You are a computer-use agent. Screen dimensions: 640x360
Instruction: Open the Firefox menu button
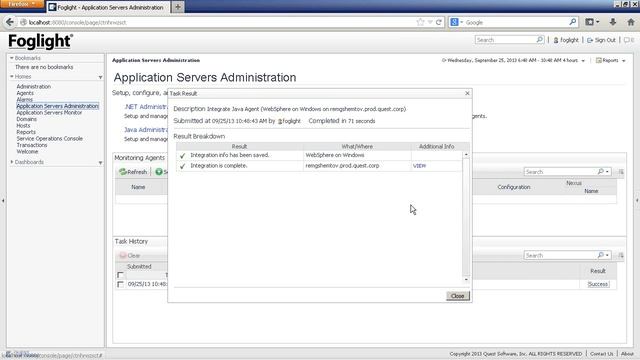[22, 4]
